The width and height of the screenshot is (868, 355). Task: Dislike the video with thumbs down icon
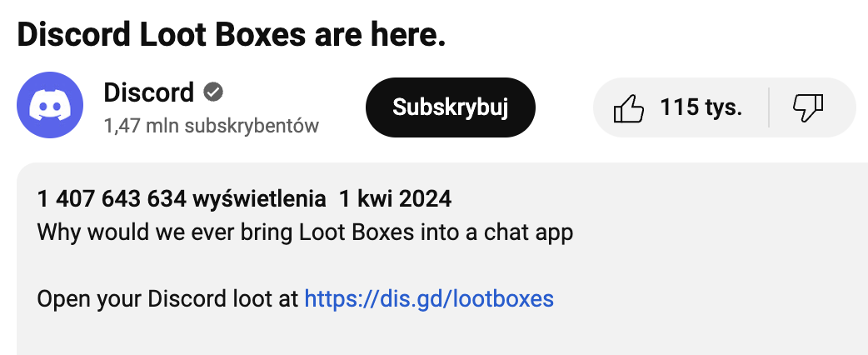(x=808, y=107)
